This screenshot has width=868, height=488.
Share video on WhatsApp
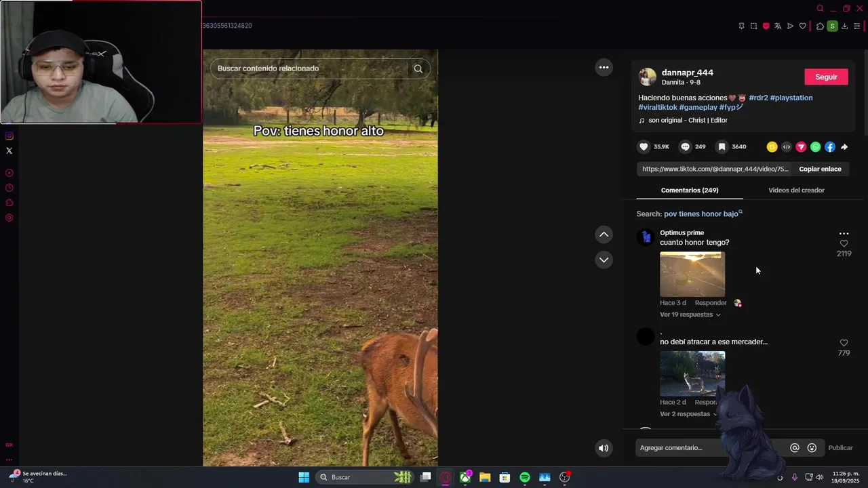[x=815, y=146]
